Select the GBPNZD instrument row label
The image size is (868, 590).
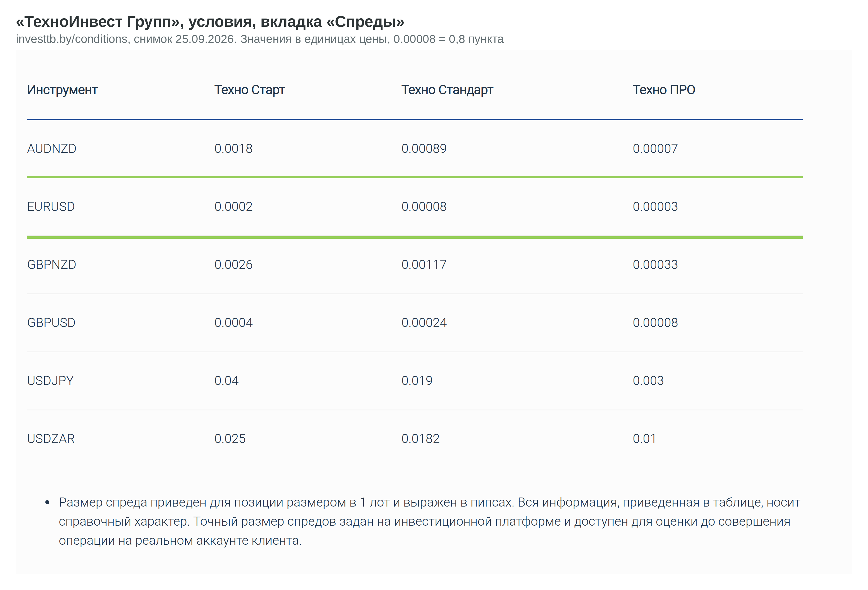pos(52,265)
